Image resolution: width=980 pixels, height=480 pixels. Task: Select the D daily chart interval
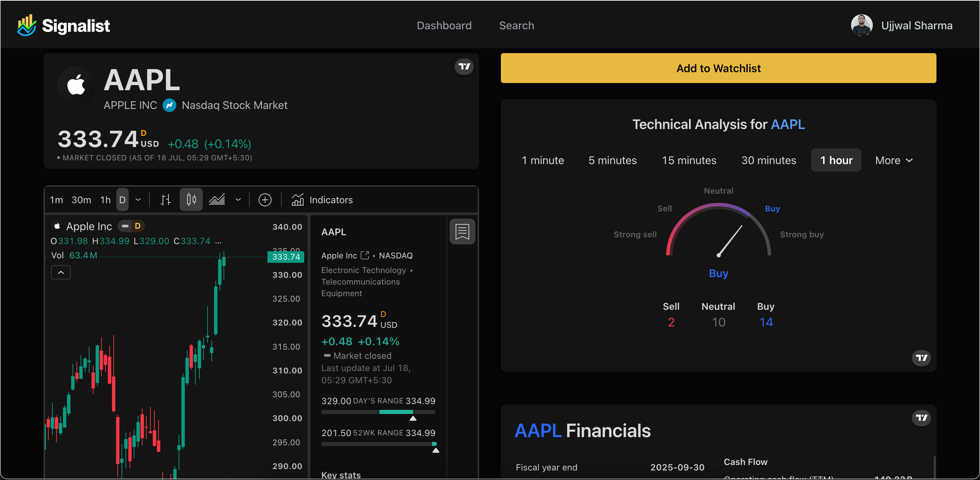point(122,200)
